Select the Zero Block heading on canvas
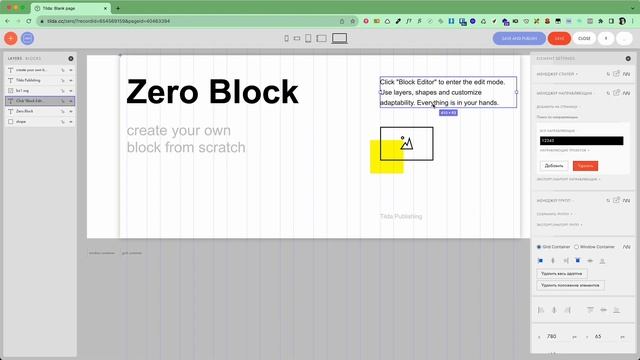 tap(212, 92)
